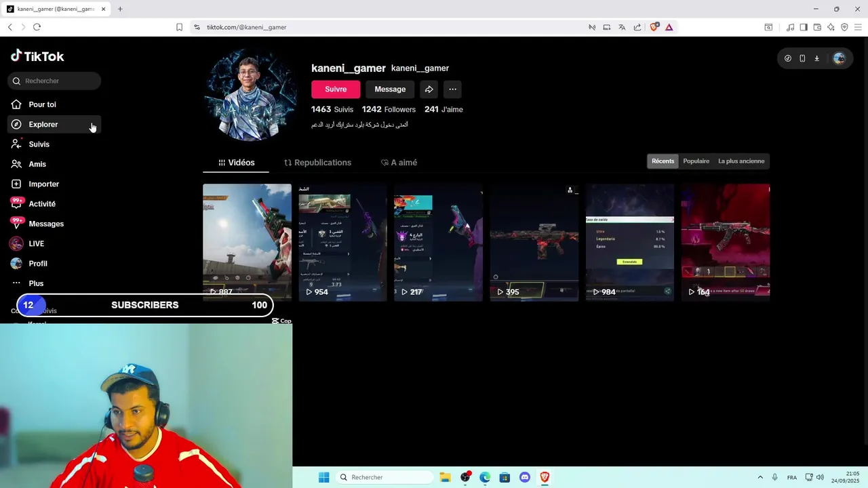
Task: Open the video with 217 views
Action: (439, 243)
